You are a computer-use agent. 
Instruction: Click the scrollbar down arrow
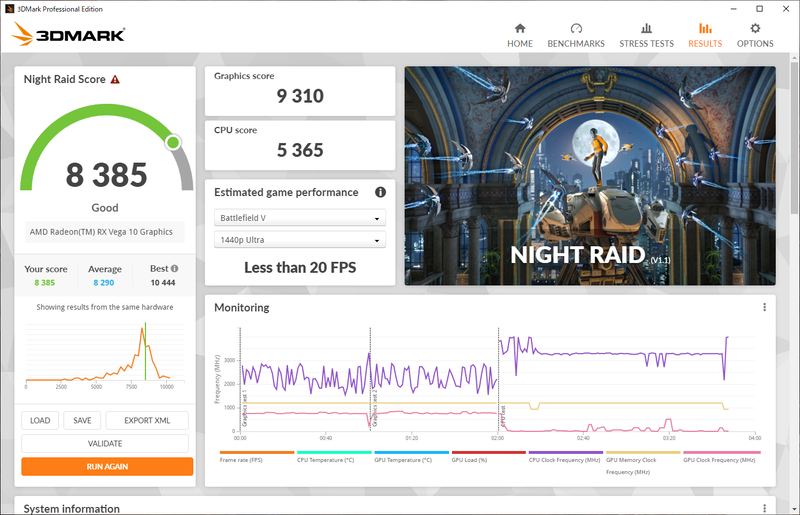pyautogui.click(x=794, y=509)
